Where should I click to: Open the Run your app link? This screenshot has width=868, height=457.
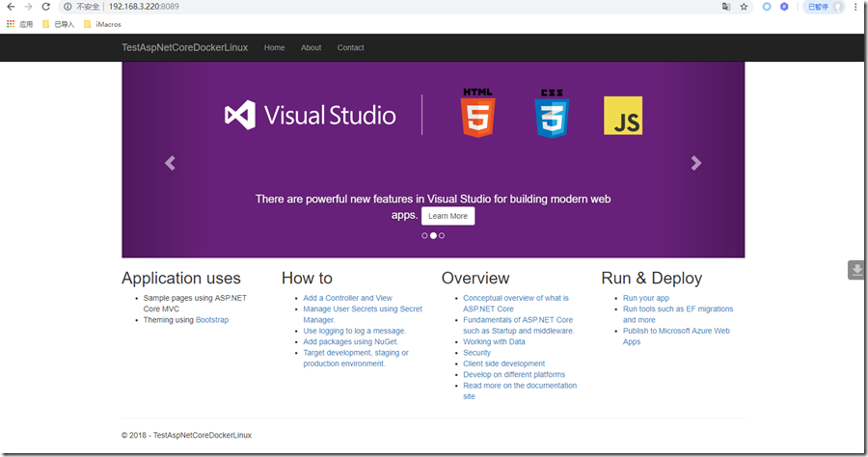click(646, 298)
